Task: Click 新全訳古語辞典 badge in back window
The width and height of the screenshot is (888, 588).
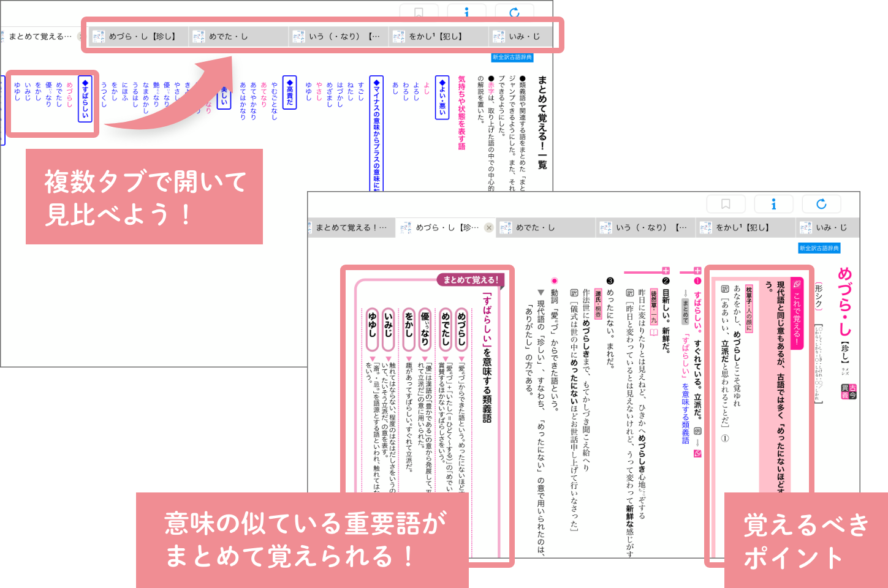Action: coord(512,57)
